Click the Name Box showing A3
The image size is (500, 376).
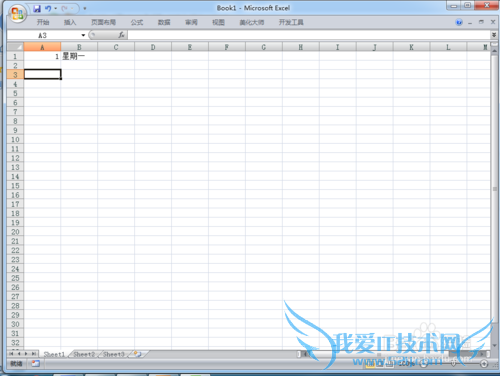point(43,35)
